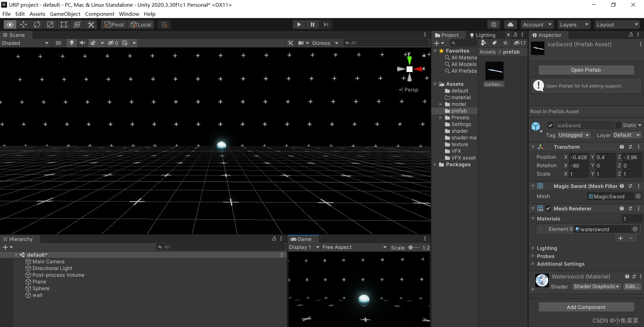Toggle the Pivot/Center handle mode
The height and width of the screenshot is (327, 644).
pos(114,24)
